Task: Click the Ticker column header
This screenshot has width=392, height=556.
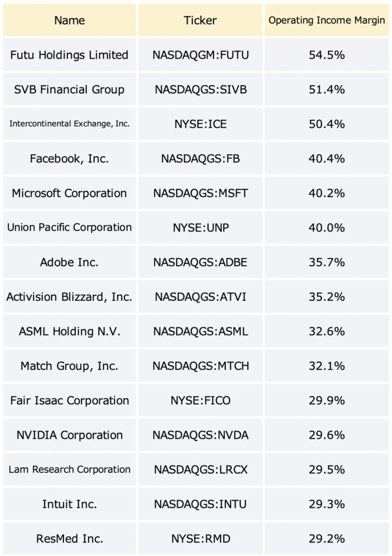Action: pyautogui.click(x=200, y=20)
